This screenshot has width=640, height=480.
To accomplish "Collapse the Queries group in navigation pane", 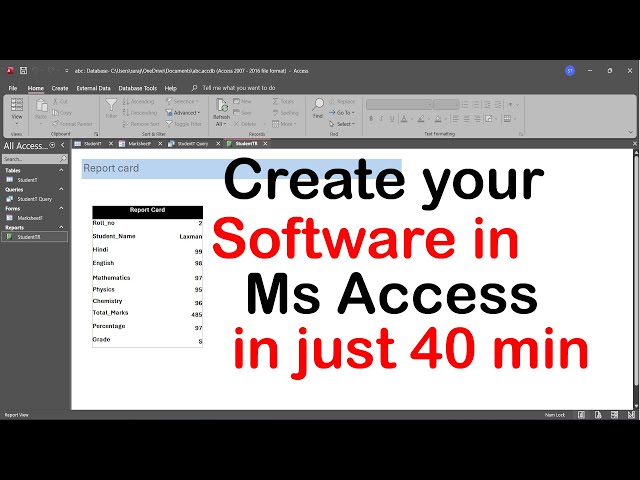I will point(61,189).
